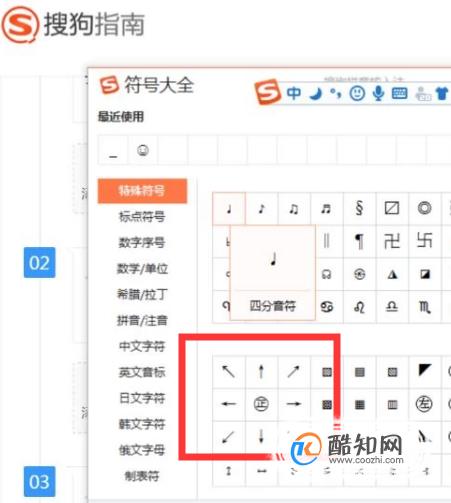The width and height of the screenshot is (451, 503).
Task: Insert the right arrow → symbol
Action: 294,404
